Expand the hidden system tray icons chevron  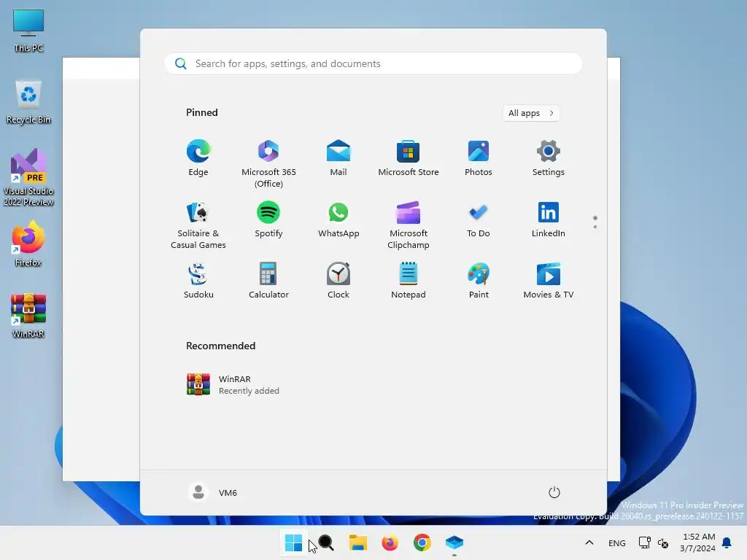(589, 542)
